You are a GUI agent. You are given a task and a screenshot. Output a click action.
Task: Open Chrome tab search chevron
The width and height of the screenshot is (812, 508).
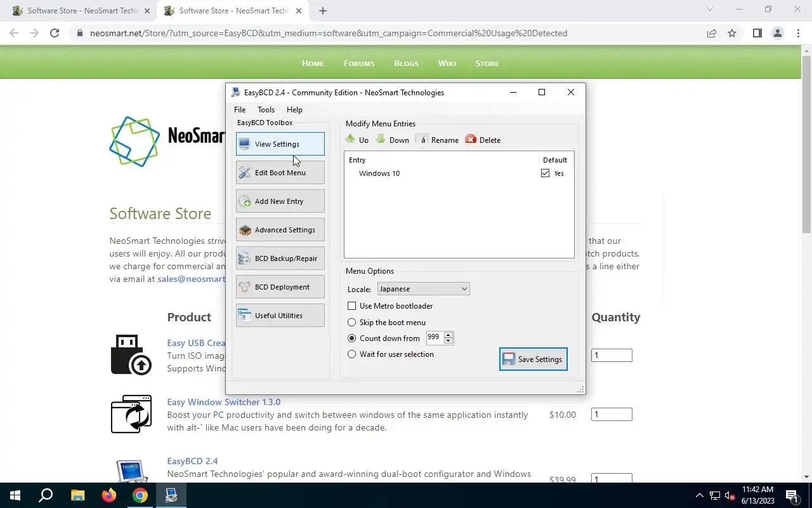coord(710,10)
